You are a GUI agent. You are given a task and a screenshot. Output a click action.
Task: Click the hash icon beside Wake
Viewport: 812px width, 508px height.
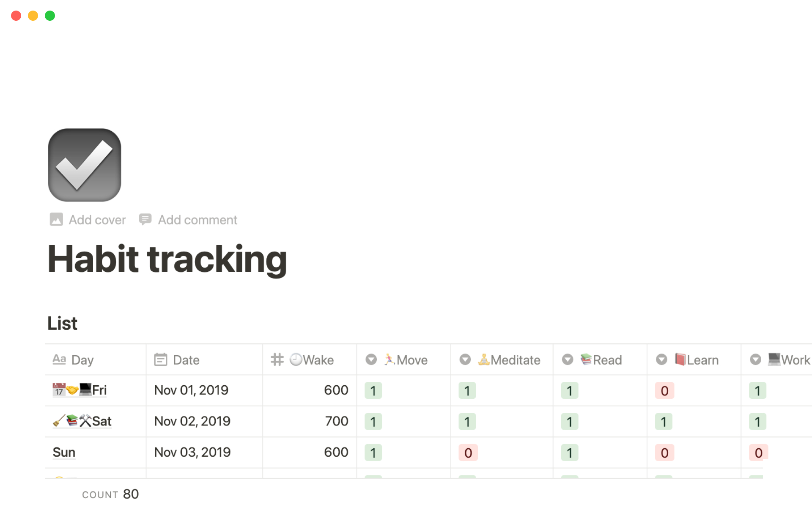(277, 360)
